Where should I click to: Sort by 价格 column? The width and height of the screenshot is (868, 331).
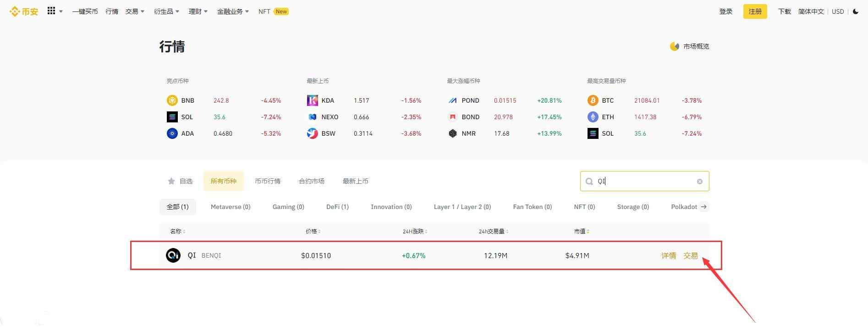pyautogui.click(x=313, y=232)
